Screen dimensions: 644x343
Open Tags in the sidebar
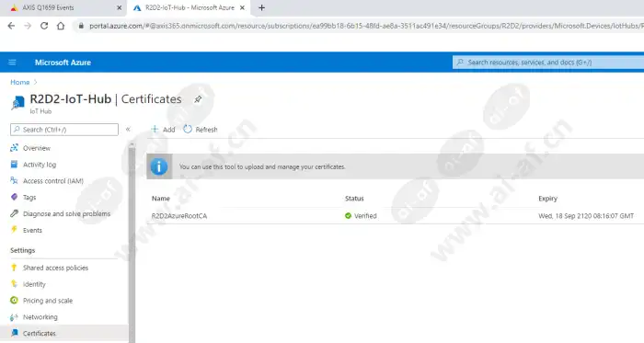[x=29, y=198]
